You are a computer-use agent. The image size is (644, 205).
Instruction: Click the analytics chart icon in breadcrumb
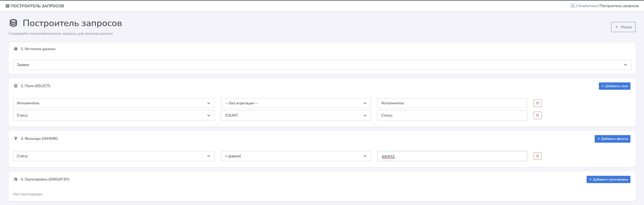pos(573,5)
